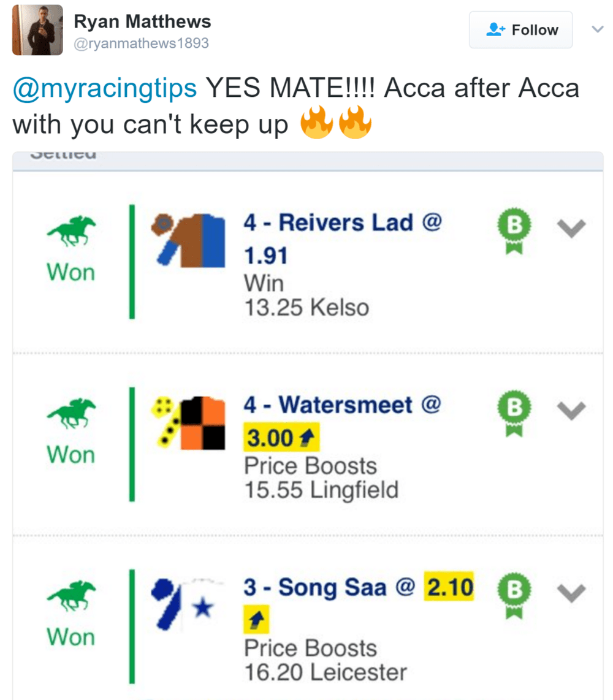Screen dimensions: 613x700
Task: Expand the Reivers Lad bet details
Action: tap(571, 228)
